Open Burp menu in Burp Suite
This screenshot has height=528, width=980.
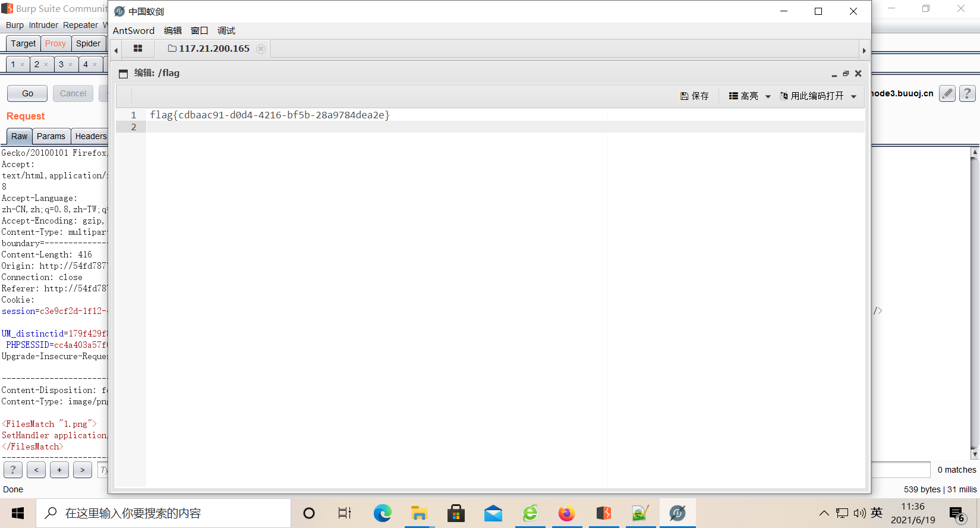15,25
